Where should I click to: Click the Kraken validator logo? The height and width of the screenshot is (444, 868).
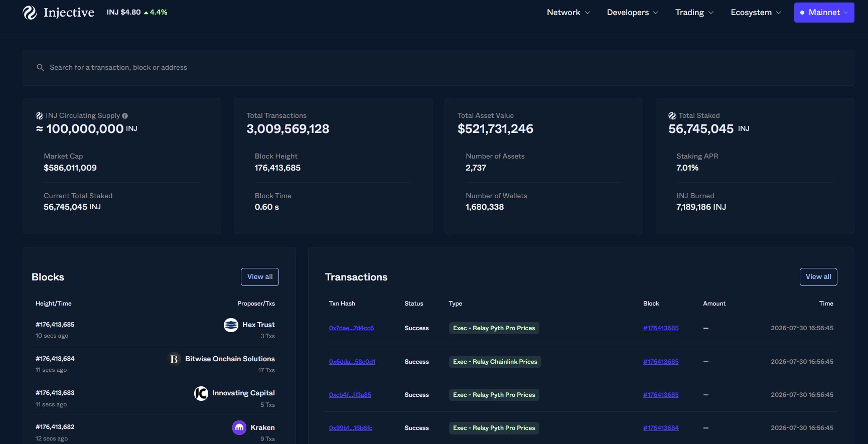(239, 427)
